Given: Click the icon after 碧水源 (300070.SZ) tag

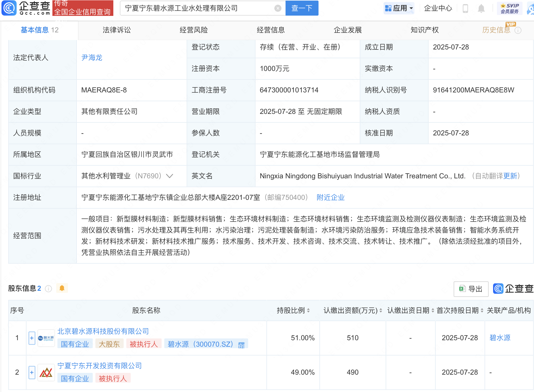Looking at the screenshot, I should 241,345.
